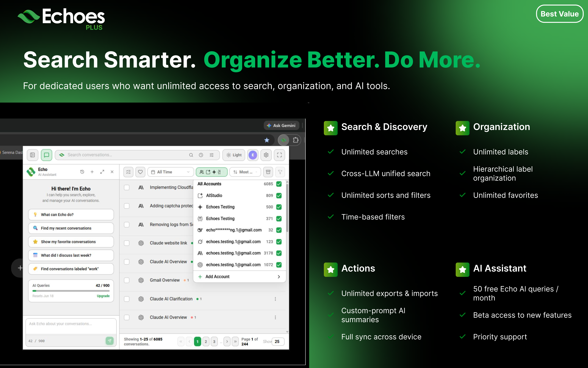
Task: Click the archive box icon
Action: pyautogui.click(x=268, y=172)
